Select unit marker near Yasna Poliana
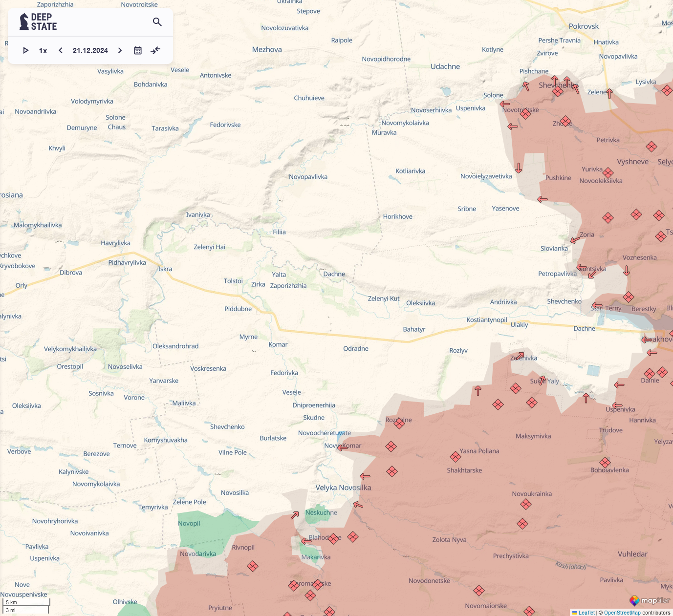 click(456, 457)
